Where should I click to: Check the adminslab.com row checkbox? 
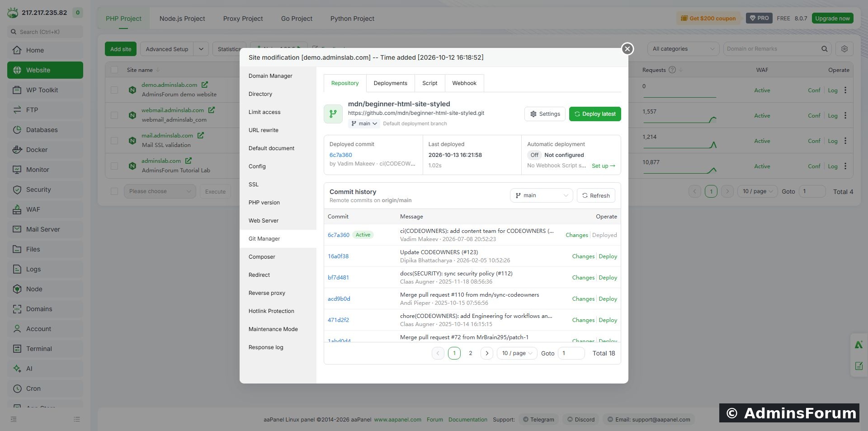tap(114, 166)
